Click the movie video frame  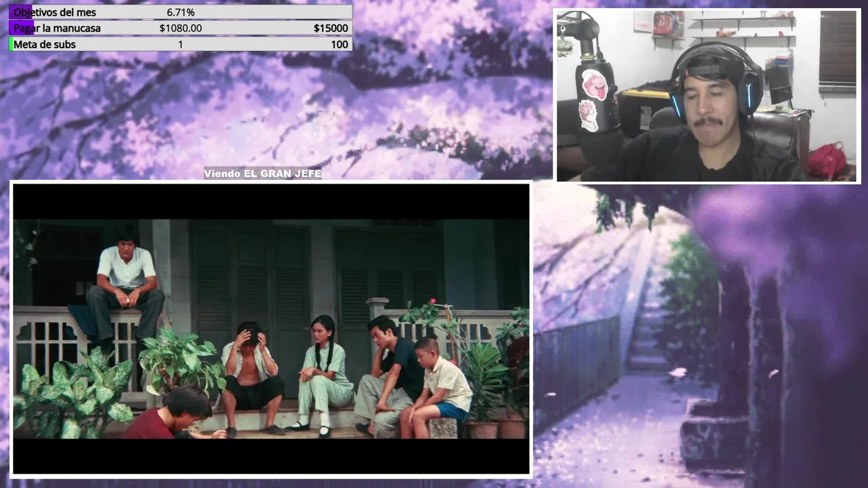(x=271, y=329)
